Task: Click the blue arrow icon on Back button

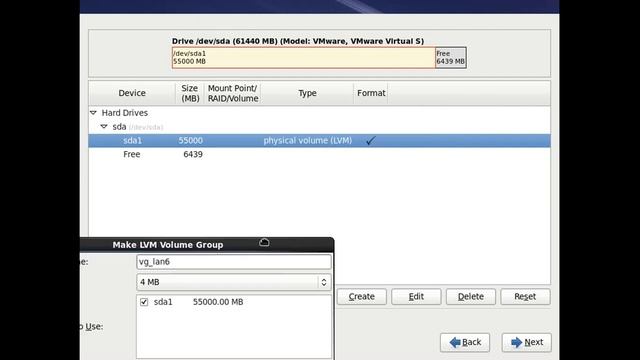Action: click(x=455, y=342)
